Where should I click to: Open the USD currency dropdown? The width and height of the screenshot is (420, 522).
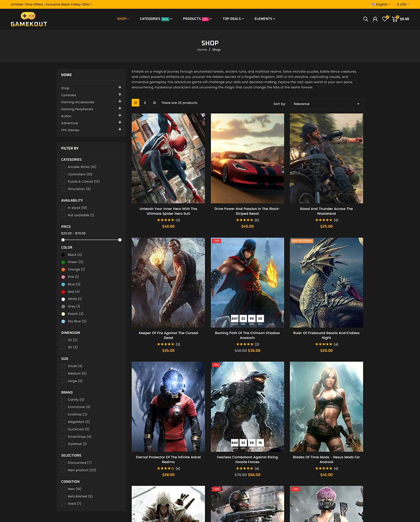[x=403, y=4]
